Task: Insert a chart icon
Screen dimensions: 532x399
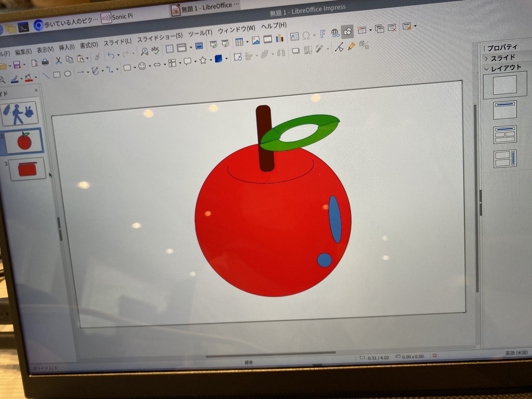Action: point(280,38)
